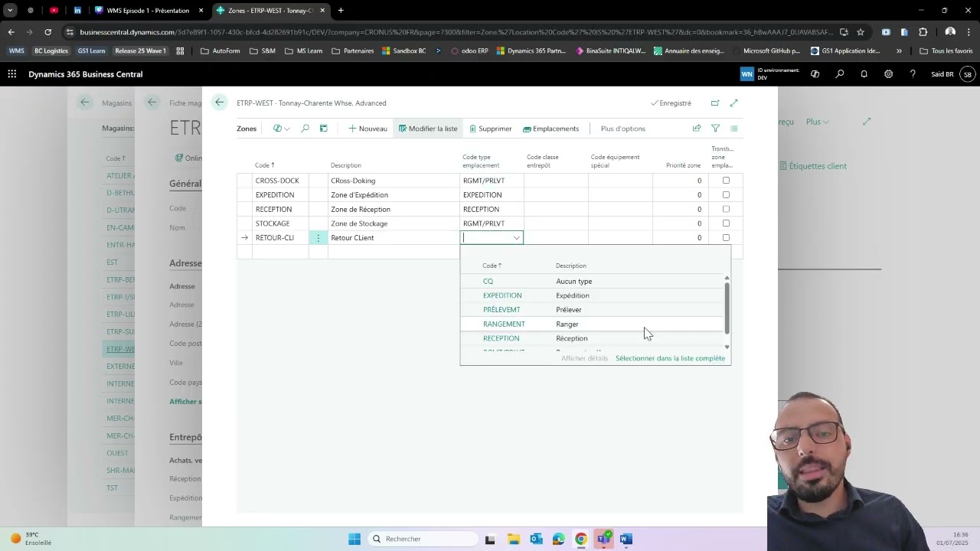
Task: Select ETRP-WEST in background Magasins list
Action: tap(120, 349)
